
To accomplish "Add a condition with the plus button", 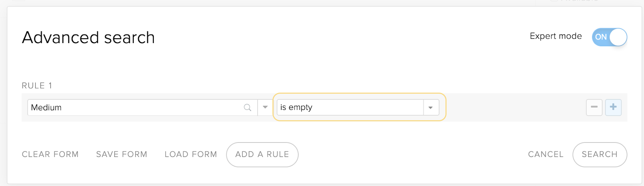I will coord(613,107).
